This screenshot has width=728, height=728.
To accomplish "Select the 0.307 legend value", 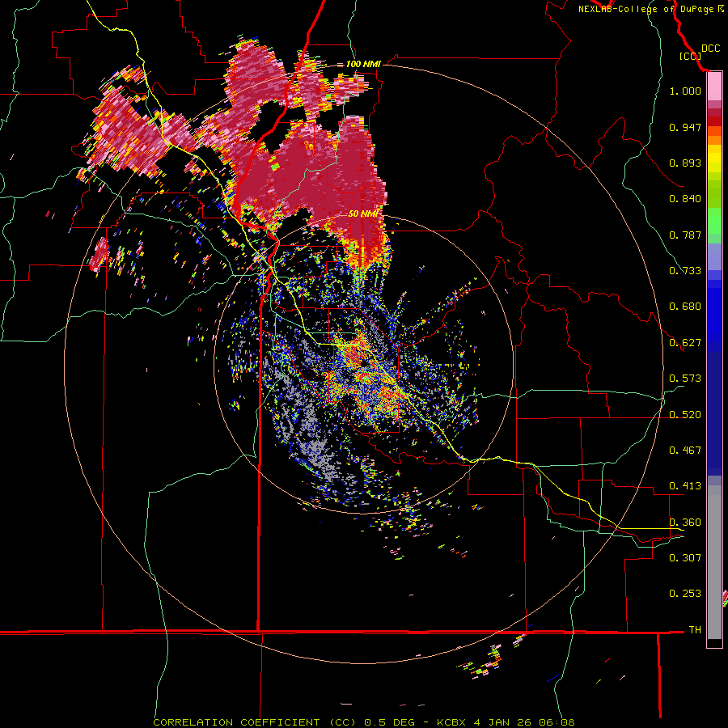I will click(685, 557).
